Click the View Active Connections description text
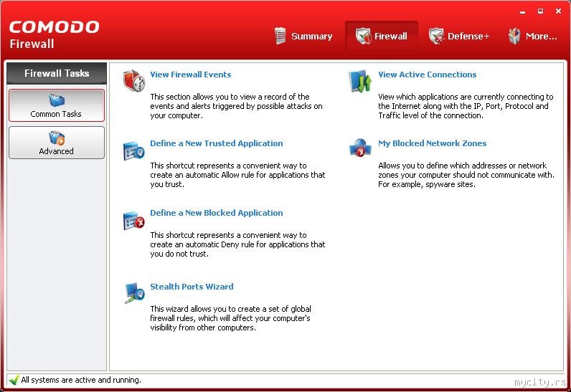The image size is (571, 392). point(466,106)
